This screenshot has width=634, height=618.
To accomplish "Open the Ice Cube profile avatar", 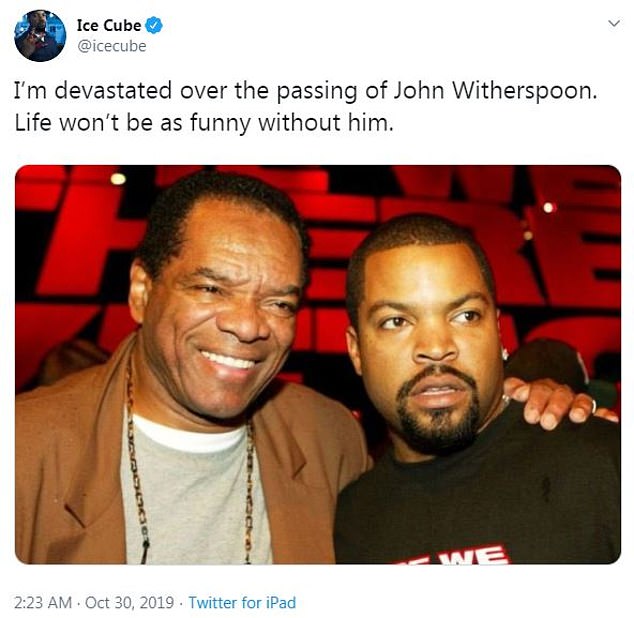I will pyautogui.click(x=40, y=36).
